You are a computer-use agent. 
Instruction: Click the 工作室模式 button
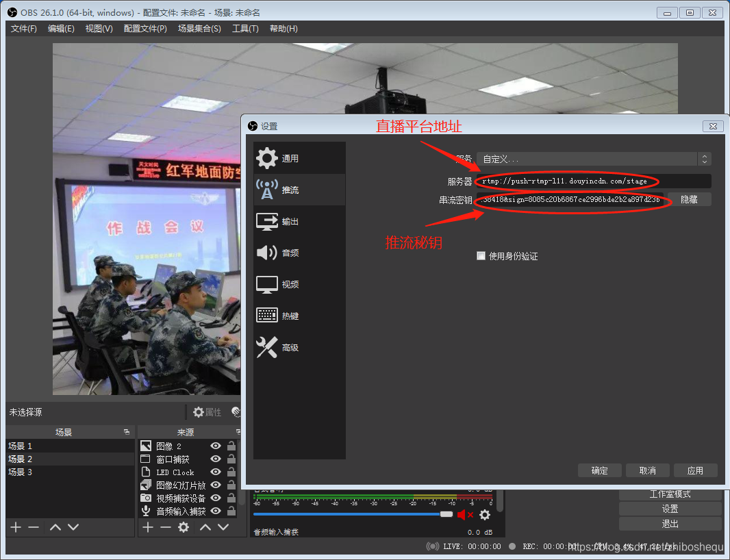tap(670, 494)
